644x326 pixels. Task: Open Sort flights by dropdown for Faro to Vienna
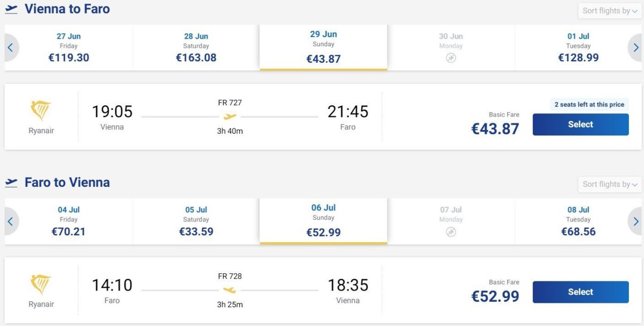click(x=610, y=184)
